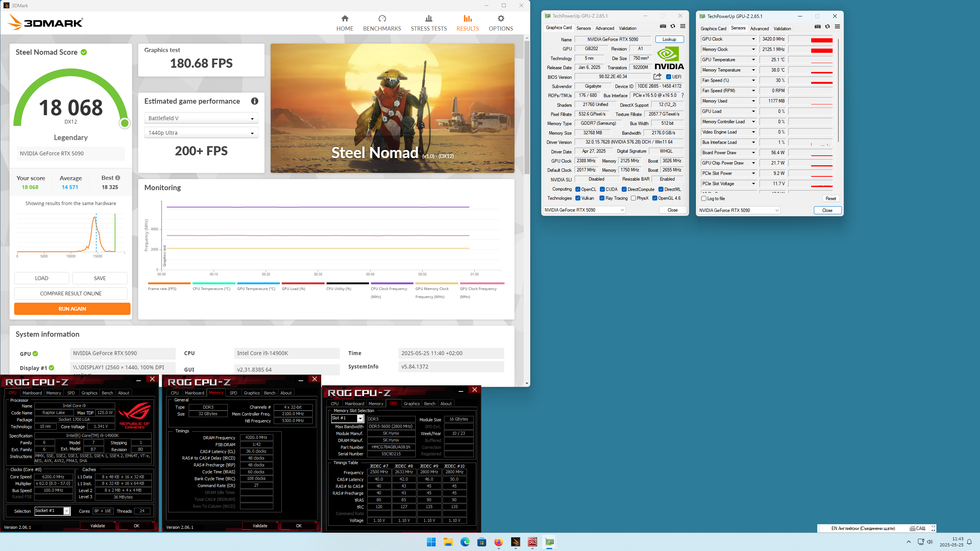This screenshot has width=980, height=551.
Task: Click score distribution chart
Action: (x=71, y=234)
